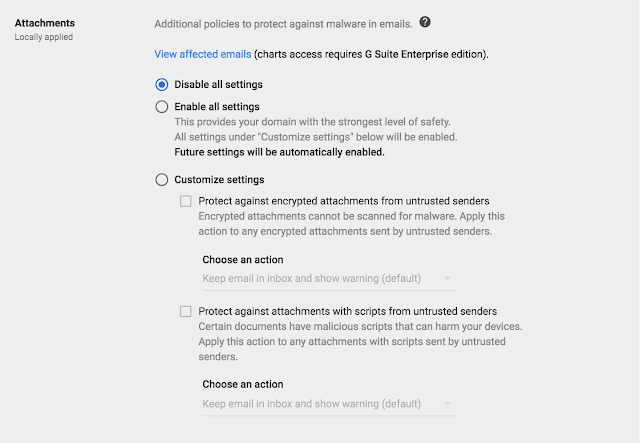This screenshot has height=443, width=640.
Task: Select the Enable all settings radio button
Action: [162, 107]
